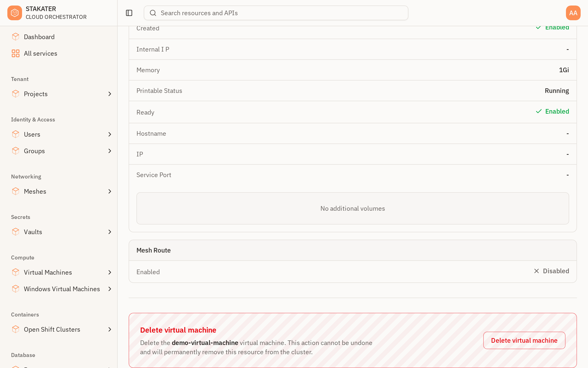Image resolution: width=588 pixels, height=368 pixels.
Task: Expand the Windows Virtual Machines chevron
Action: coord(110,289)
